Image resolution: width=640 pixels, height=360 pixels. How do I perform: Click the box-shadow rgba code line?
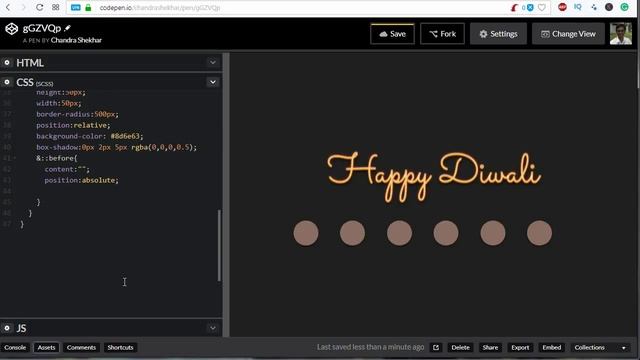pos(116,147)
